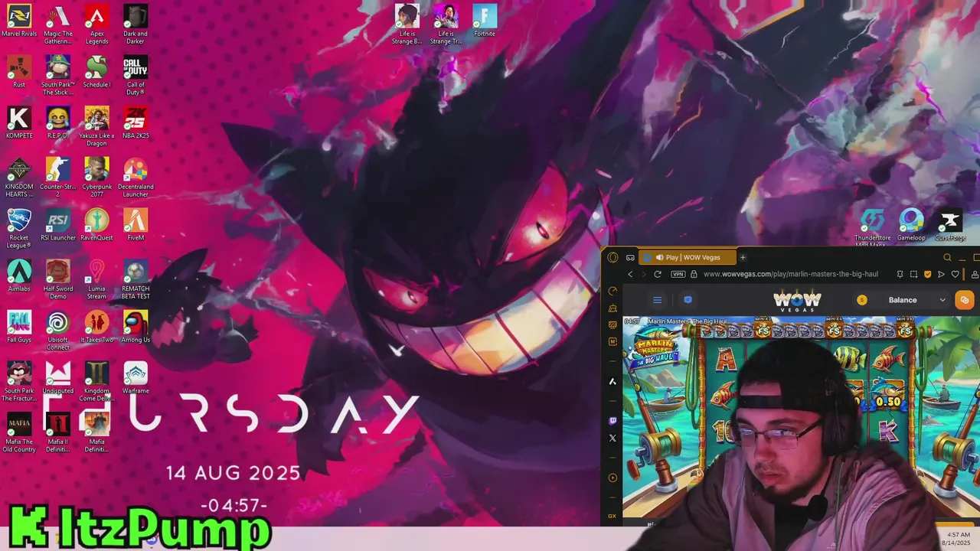Screen dimensions: 980x551
Task: Open X in the Opera GX sidebar
Action: pyautogui.click(x=612, y=438)
